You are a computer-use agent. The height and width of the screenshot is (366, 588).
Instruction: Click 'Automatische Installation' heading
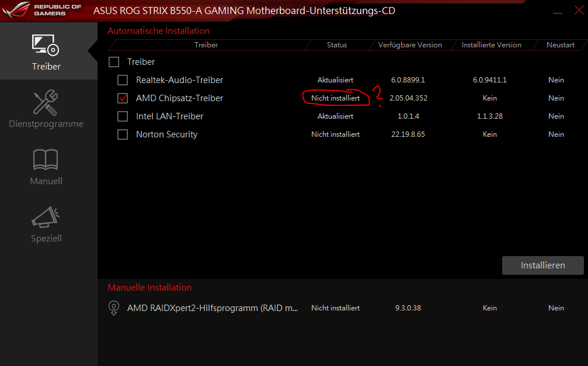(x=159, y=31)
